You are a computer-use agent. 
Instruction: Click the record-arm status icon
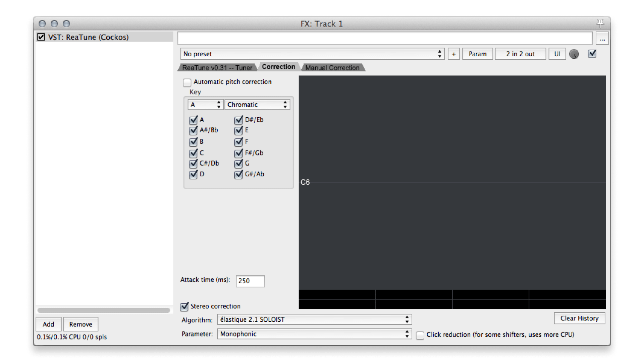tap(575, 54)
